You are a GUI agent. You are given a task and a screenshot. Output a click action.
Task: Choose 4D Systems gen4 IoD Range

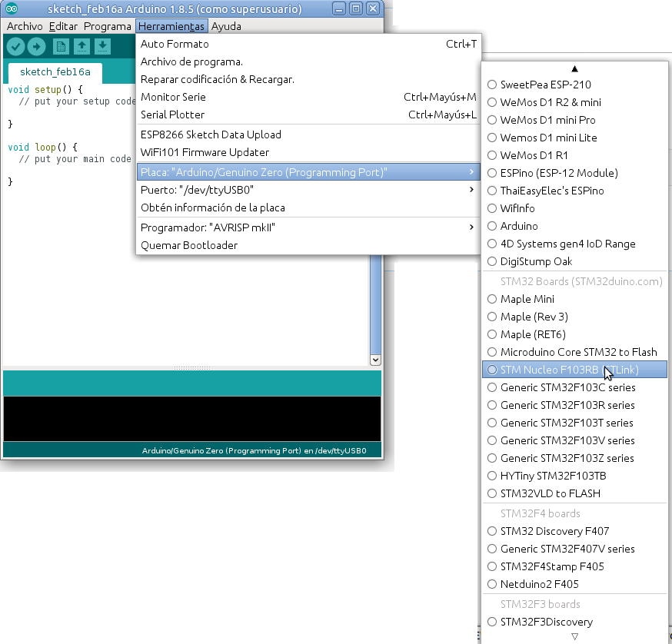click(x=574, y=244)
